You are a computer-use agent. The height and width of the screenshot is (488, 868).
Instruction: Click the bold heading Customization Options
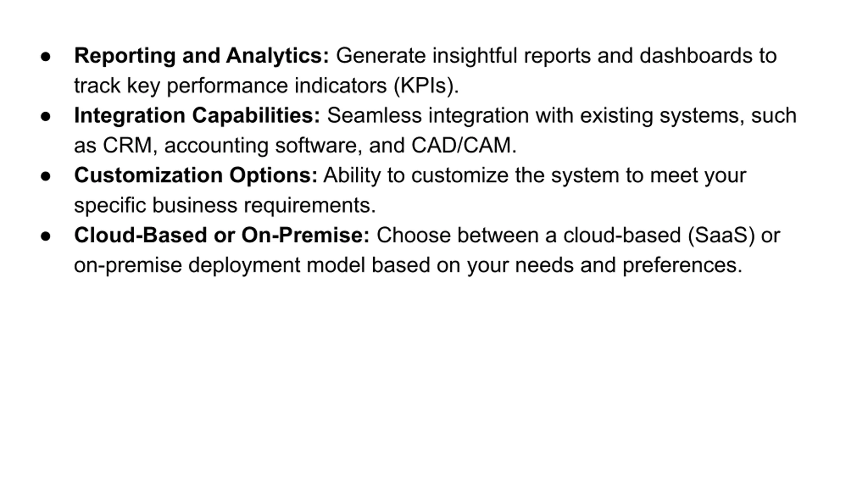coord(196,176)
